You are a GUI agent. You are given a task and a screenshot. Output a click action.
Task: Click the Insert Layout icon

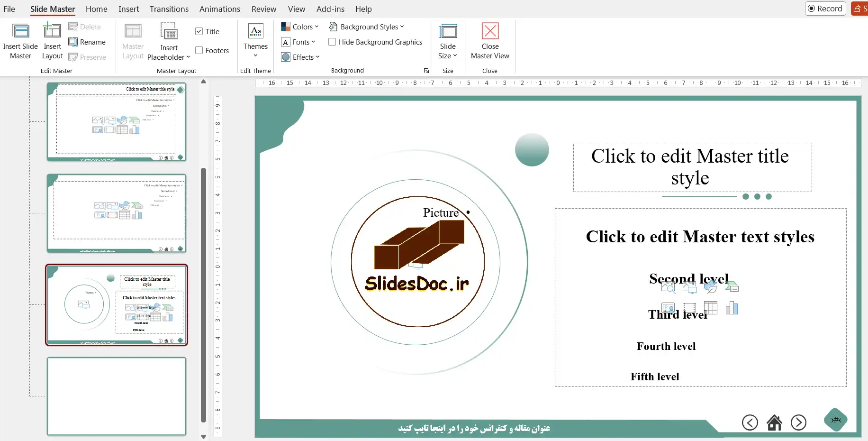[52, 31]
